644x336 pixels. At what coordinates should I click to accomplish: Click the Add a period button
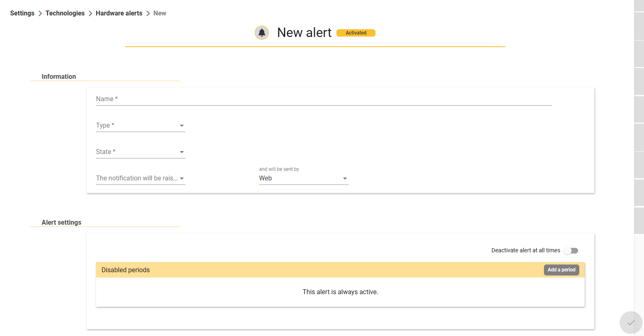[x=561, y=270]
